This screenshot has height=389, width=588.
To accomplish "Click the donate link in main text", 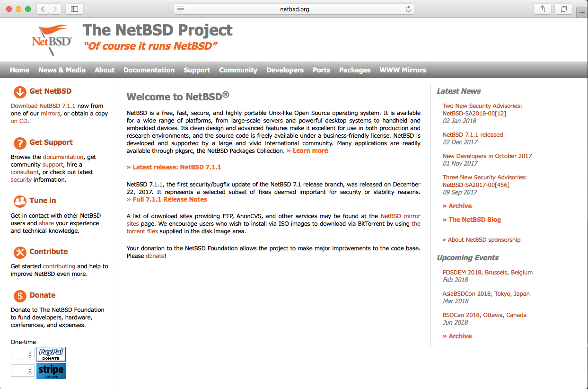I will point(155,256).
